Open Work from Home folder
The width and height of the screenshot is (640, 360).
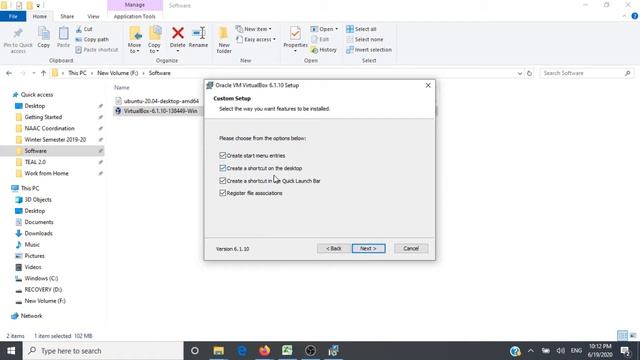click(46, 173)
